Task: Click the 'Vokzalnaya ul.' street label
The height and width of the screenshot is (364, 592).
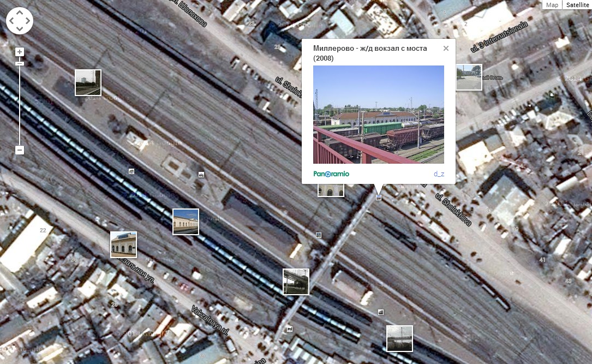Action: click(x=210, y=320)
